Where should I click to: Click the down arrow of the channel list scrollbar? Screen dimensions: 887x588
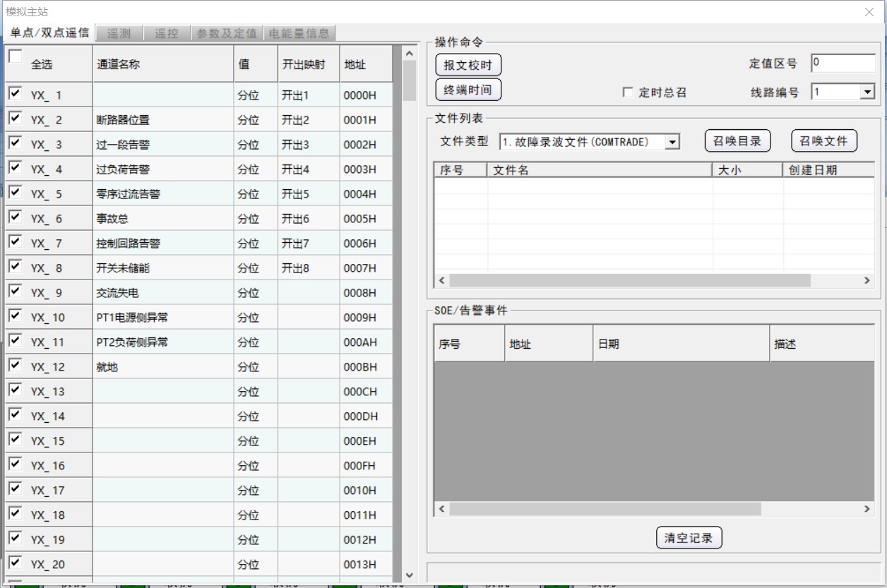[x=409, y=575]
